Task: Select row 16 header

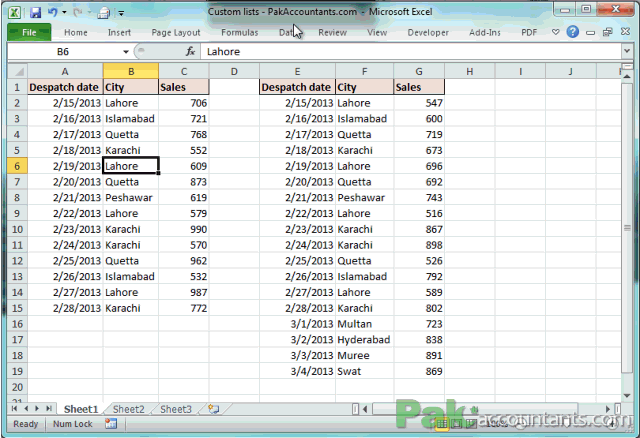Action: pyautogui.click(x=17, y=324)
